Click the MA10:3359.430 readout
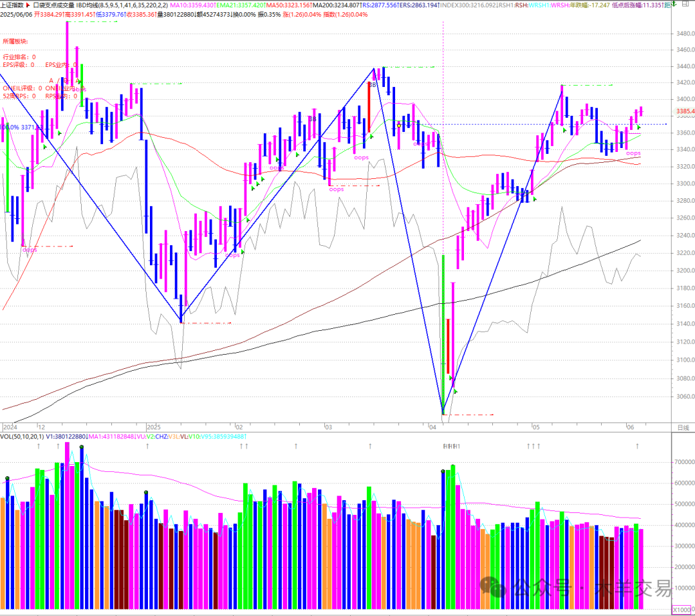 click(x=193, y=5)
